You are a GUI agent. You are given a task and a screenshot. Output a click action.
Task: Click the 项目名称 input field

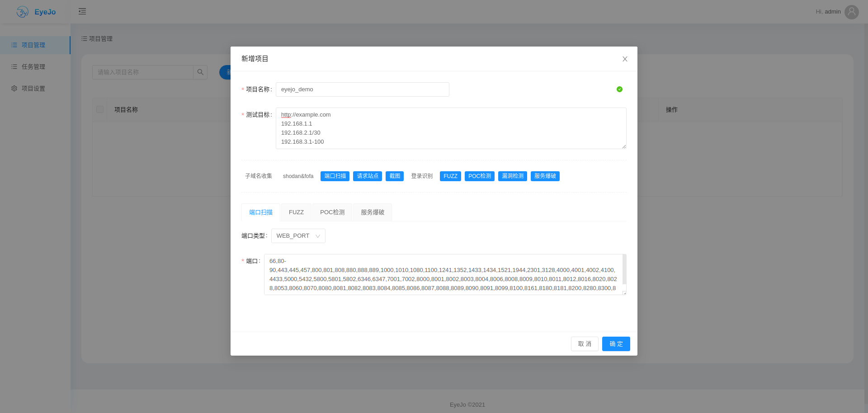tap(363, 89)
